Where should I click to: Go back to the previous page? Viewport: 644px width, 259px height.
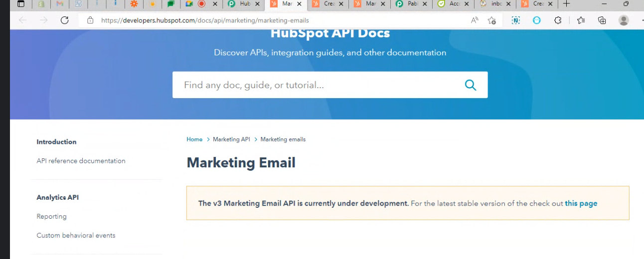pyautogui.click(x=22, y=20)
